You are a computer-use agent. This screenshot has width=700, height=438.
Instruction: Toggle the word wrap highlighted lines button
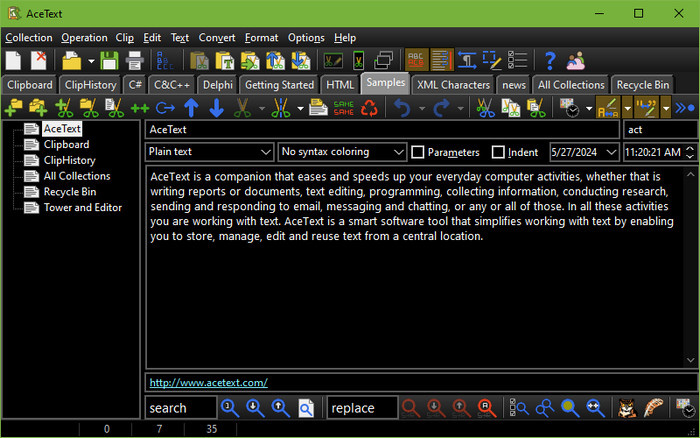click(x=442, y=60)
